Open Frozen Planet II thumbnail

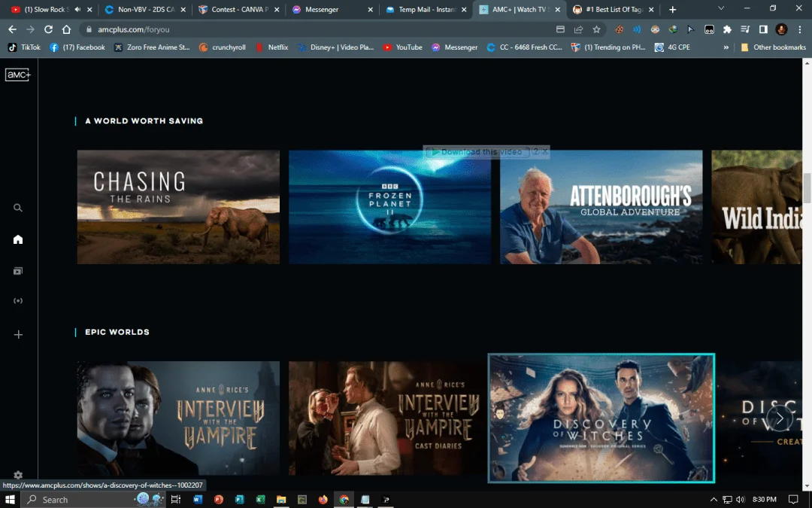pos(389,207)
